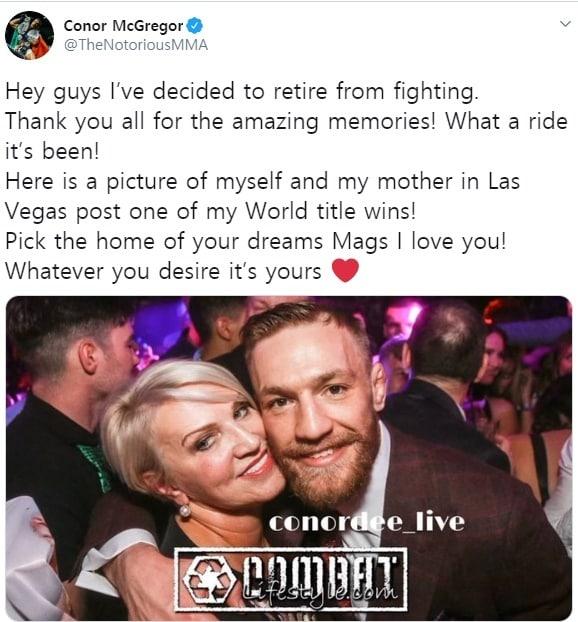
Task: Click the red heart emoji
Action: pyautogui.click(x=345, y=271)
